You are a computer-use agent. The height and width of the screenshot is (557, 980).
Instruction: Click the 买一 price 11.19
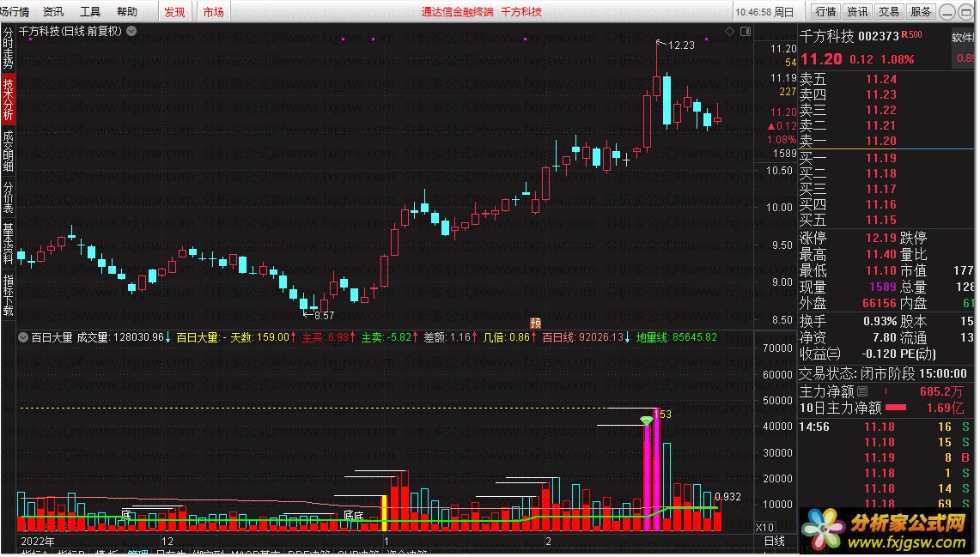pos(881,158)
